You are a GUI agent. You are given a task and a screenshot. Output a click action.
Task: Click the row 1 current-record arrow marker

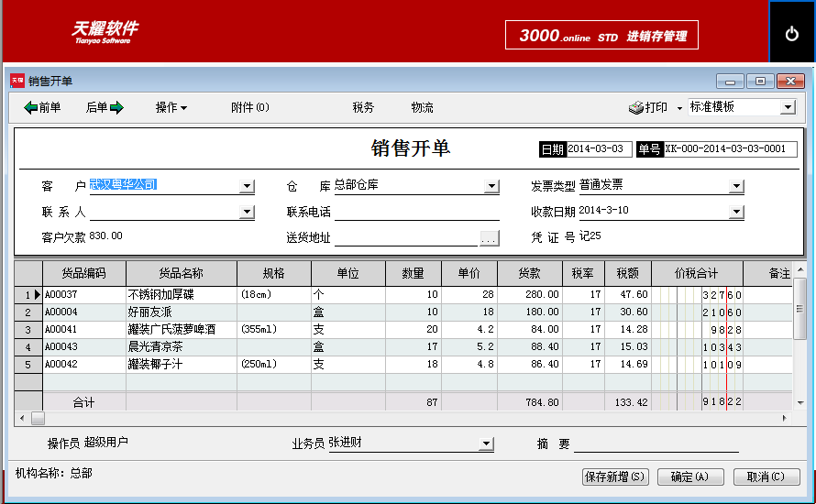tap(37, 294)
